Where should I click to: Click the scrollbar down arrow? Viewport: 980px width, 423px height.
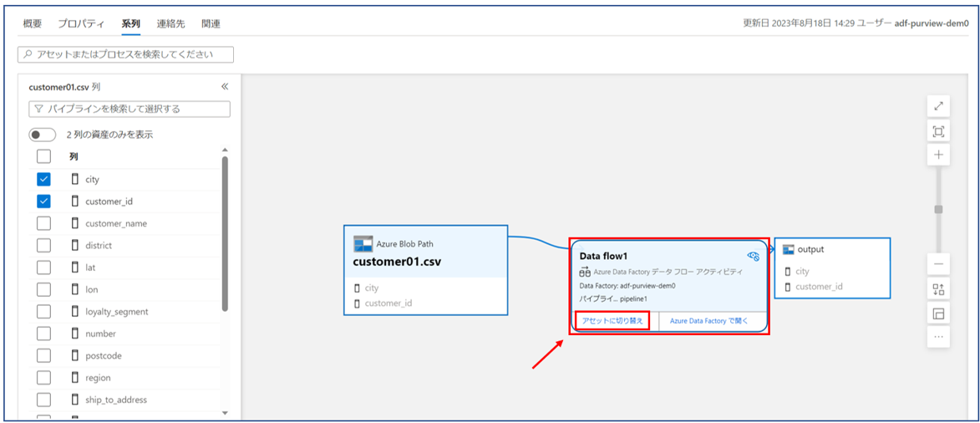coord(225,412)
